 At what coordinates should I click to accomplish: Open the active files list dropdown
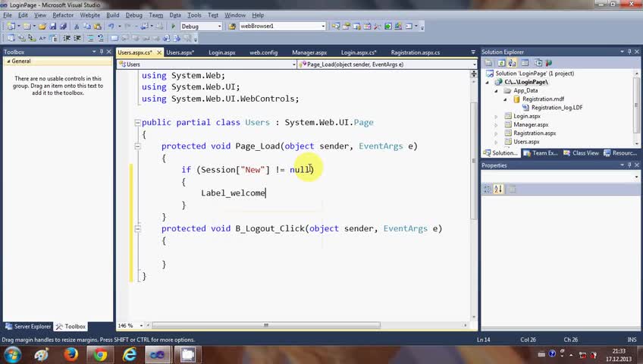(x=473, y=52)
